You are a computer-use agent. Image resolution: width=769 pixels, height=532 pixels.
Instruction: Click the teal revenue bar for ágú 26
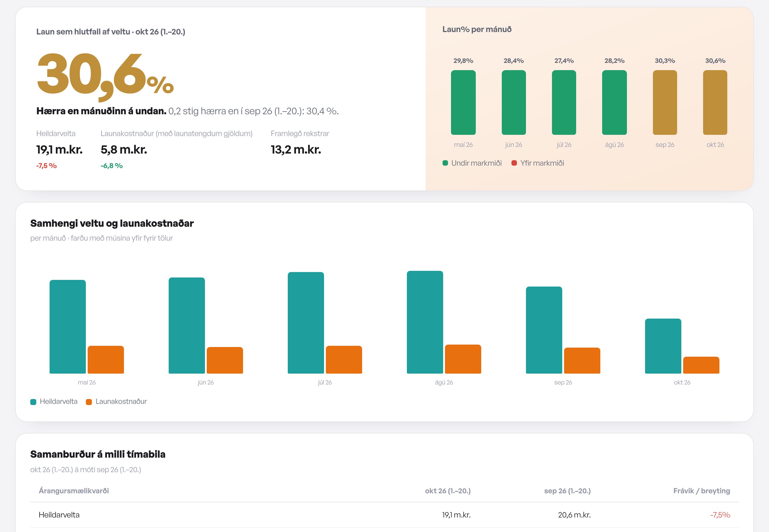tap(425, 322)
